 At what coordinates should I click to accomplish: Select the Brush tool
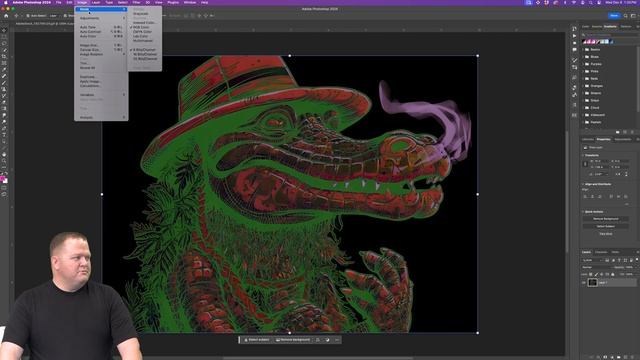(4, 82)
